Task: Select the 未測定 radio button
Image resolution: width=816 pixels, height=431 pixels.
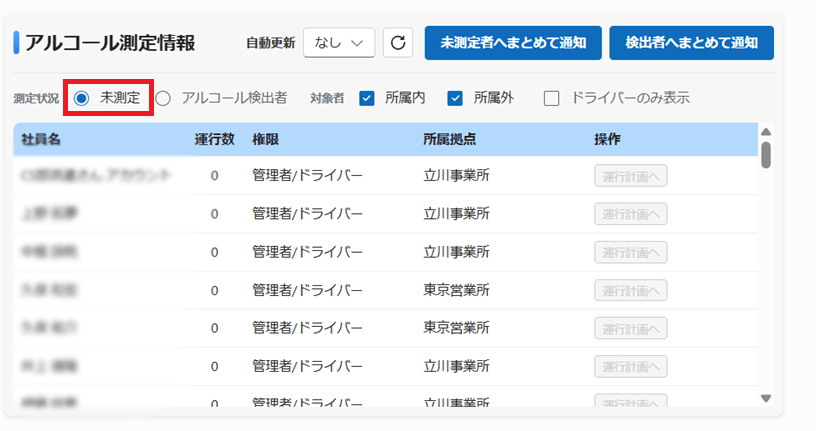Action: point(82,98)
